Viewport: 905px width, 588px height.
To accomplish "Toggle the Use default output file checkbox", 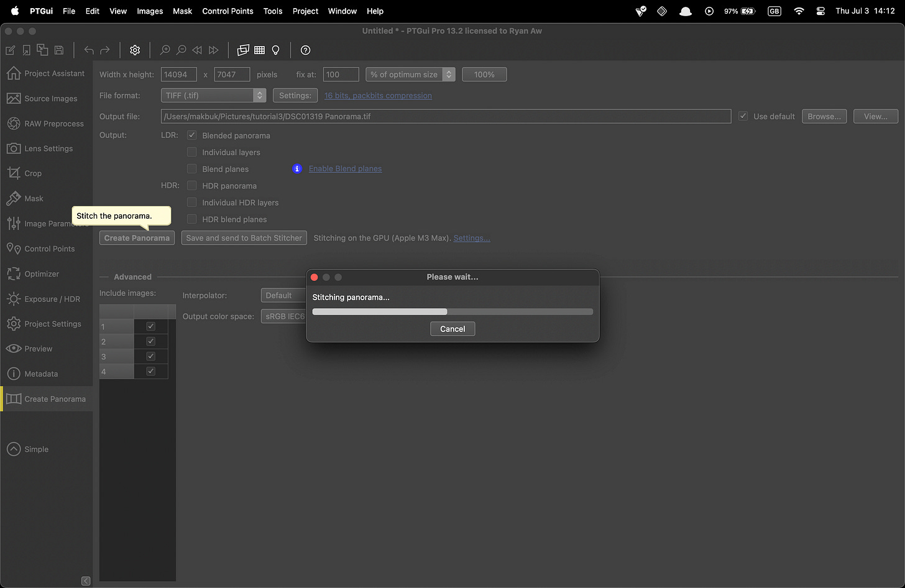I will pyautogui.click(x=743, y=116).
